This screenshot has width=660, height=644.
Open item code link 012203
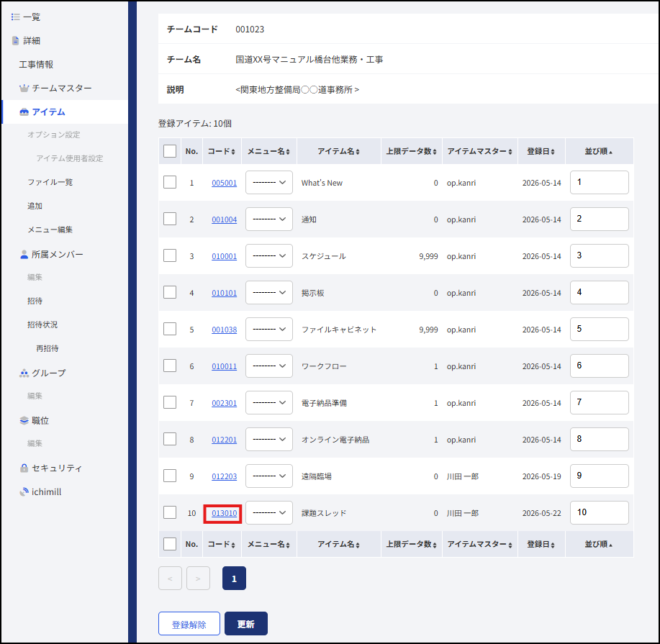coord(224,476)
